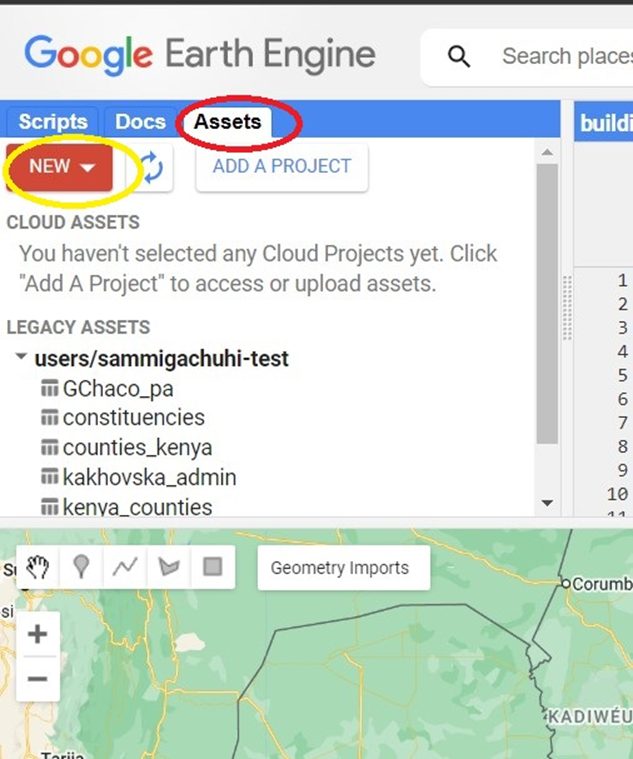Click the table icon beside counties_kenya

click(x=49, y=447)
